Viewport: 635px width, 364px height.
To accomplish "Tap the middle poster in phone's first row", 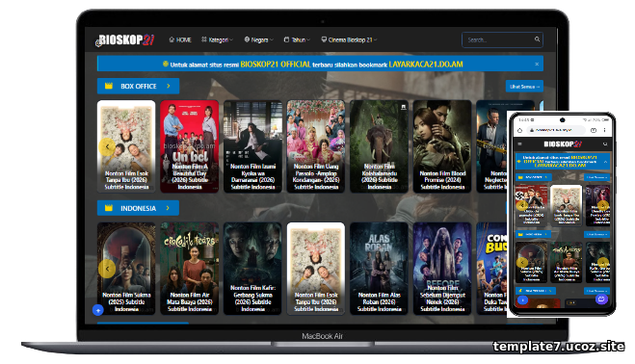I will tap(567, 205).
